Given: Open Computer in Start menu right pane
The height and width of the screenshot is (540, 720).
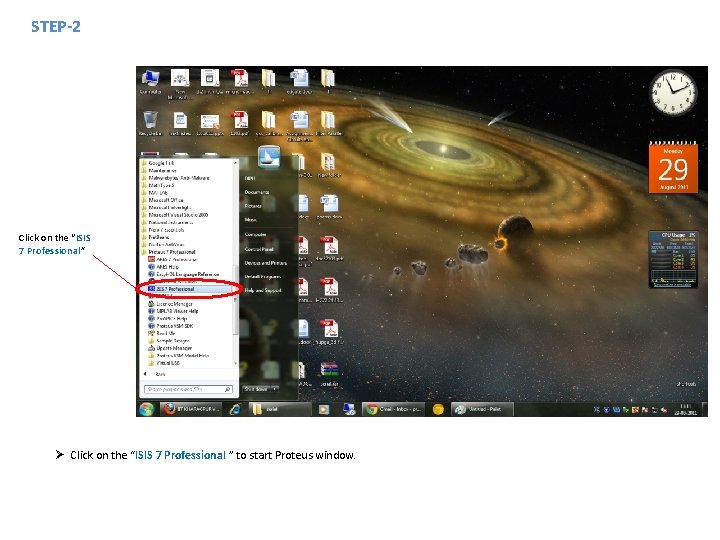Looking at the screenshot, I should pos(255,234).
